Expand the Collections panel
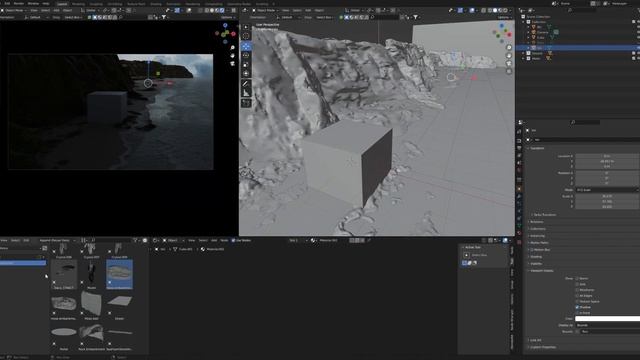Screen dimensions: 640x360 [537, 229]
